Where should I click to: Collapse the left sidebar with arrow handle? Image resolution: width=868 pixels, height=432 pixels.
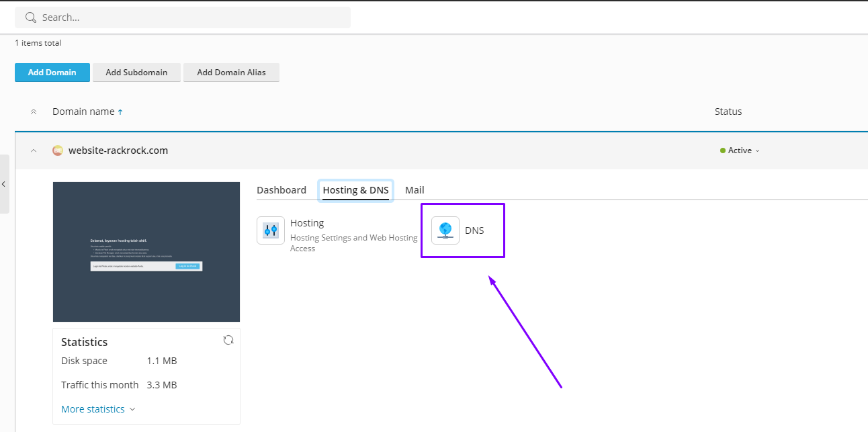[4, 184]
